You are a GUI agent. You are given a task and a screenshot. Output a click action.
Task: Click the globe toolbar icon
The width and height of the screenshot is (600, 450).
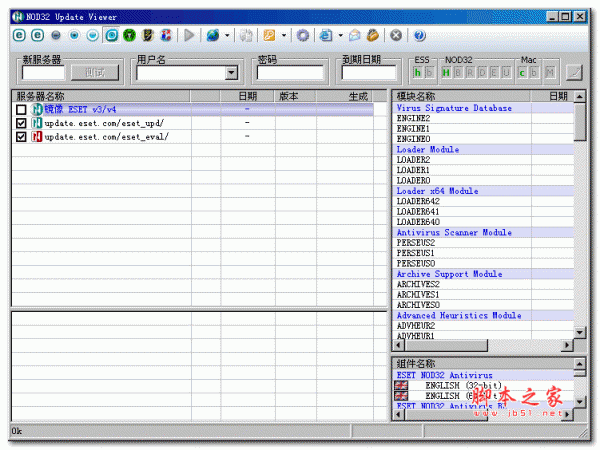pyautogui.click(x=213, y=36)
